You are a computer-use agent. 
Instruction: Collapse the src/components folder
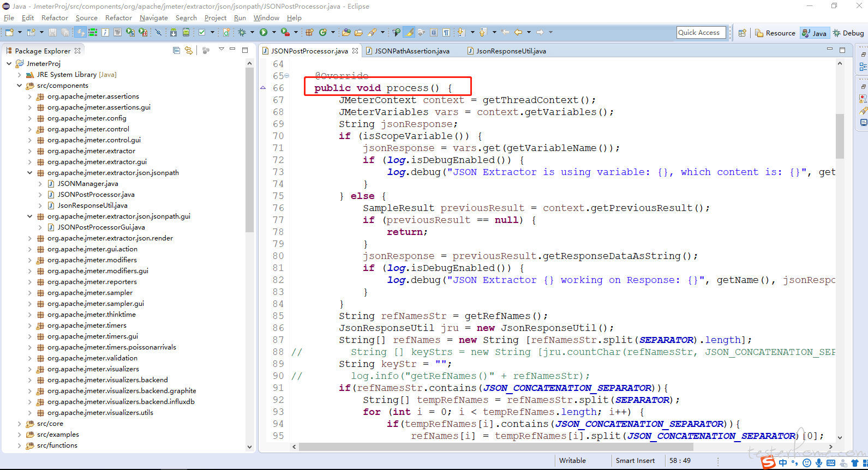pos(19,86)
